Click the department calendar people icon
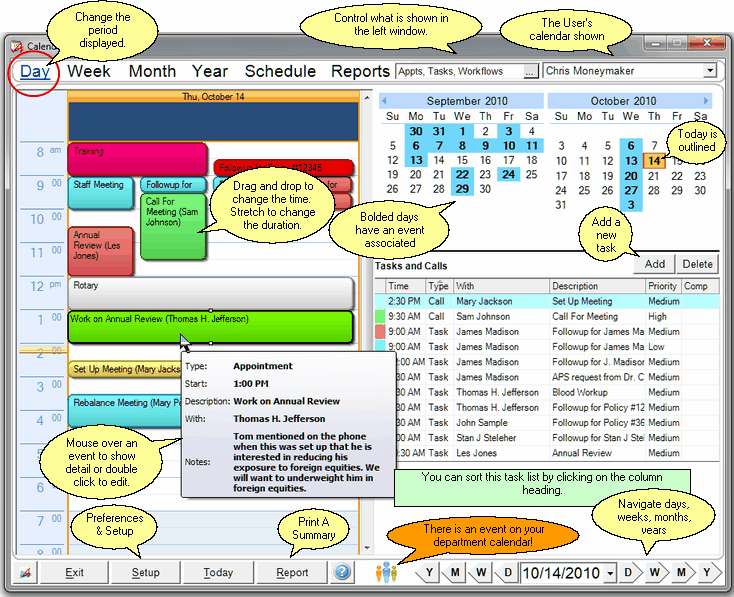The width and height of the screenshot is (734, 597). [x=386, y=572]
